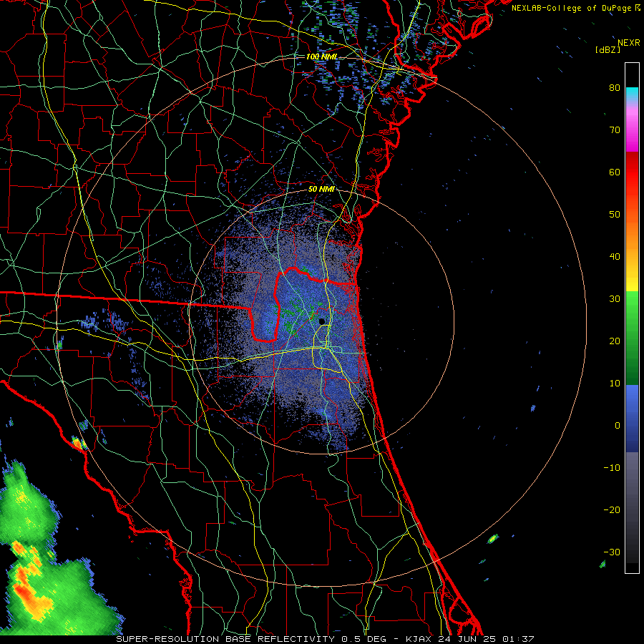Viewport: 644px width, 644px height.
Task: Select the 20 value on dBZ scale
Action: pos(615,341)
